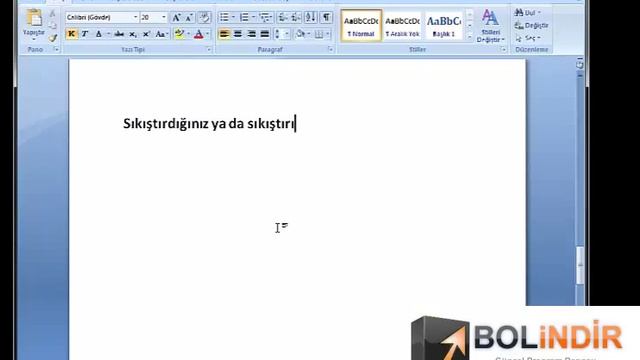Image resolution: width=640 pixels, height=360 pixels.
Task: Decrease paragraph indent
Action: point(282,17)
